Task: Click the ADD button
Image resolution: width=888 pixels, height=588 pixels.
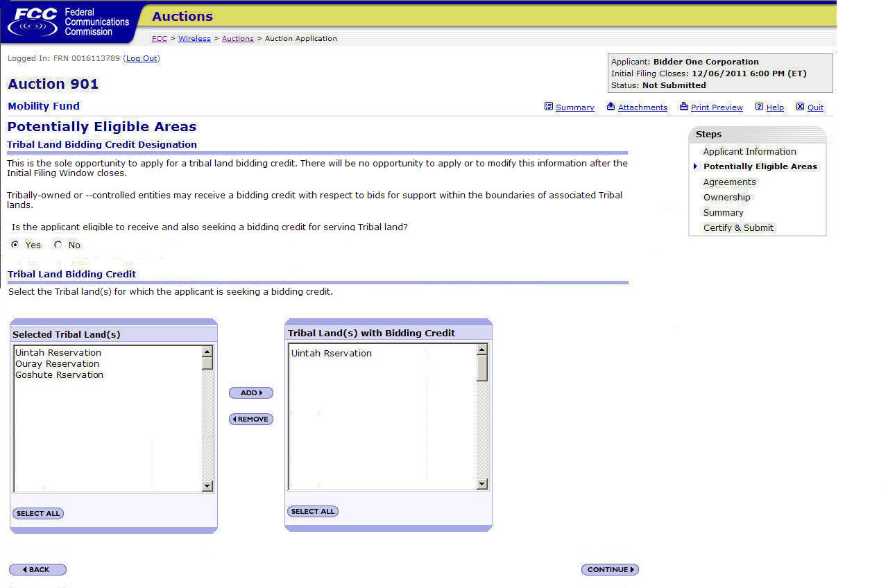Action: 251,393
